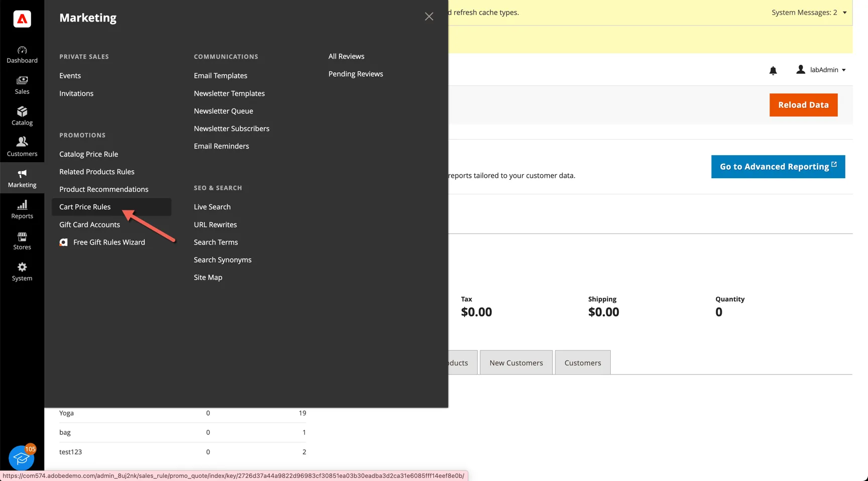Open Catalog Price Rule
Screen dimensions: 868x481
(x=88, y=154)
